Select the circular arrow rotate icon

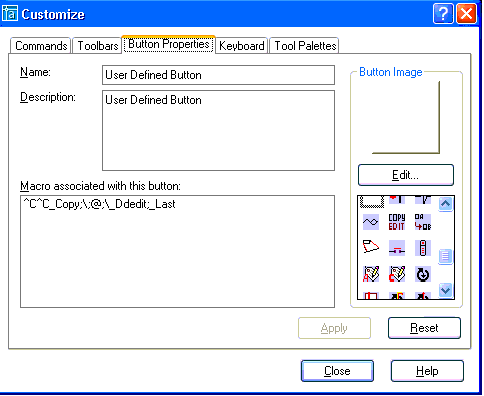click(x=423, y=274)
